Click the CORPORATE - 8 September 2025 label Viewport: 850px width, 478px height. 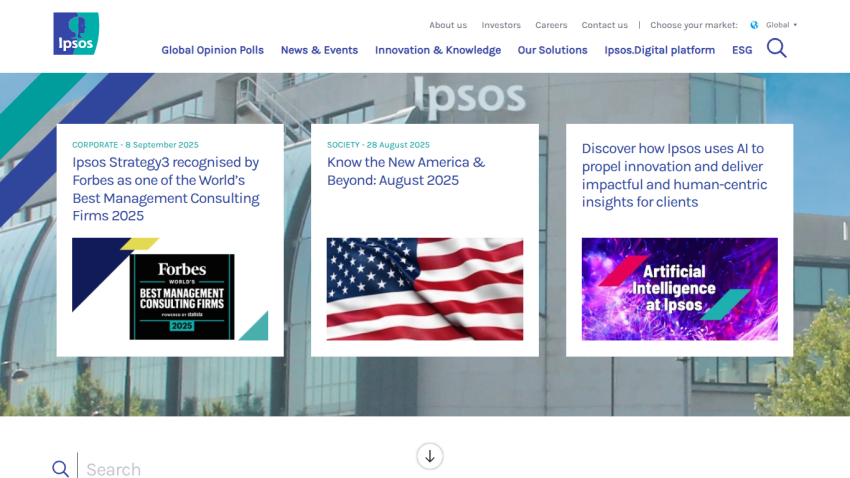[136, 145]
